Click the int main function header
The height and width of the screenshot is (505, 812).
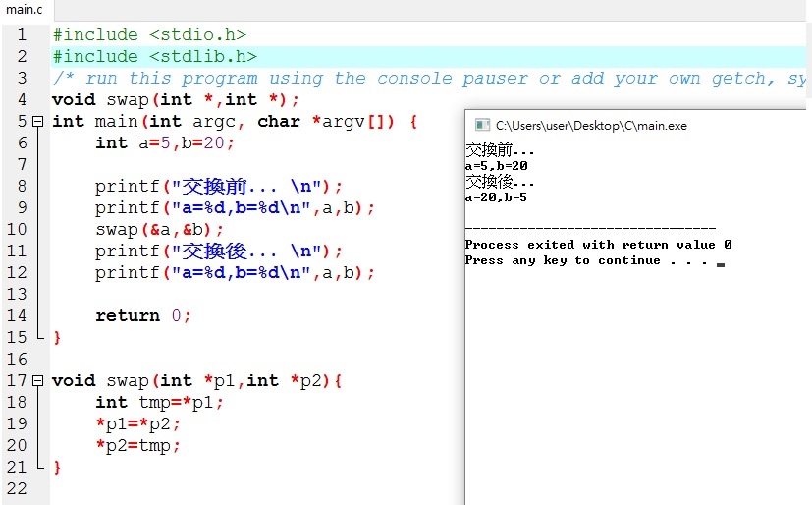235,121
